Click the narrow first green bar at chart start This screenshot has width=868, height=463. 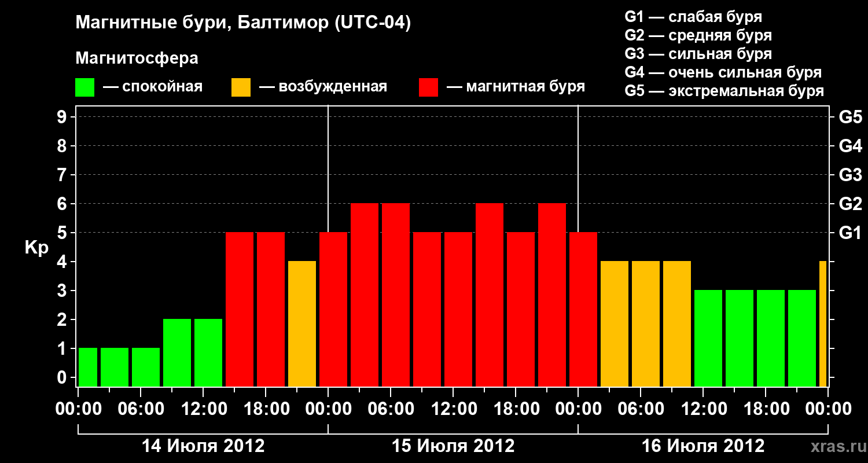88,367
